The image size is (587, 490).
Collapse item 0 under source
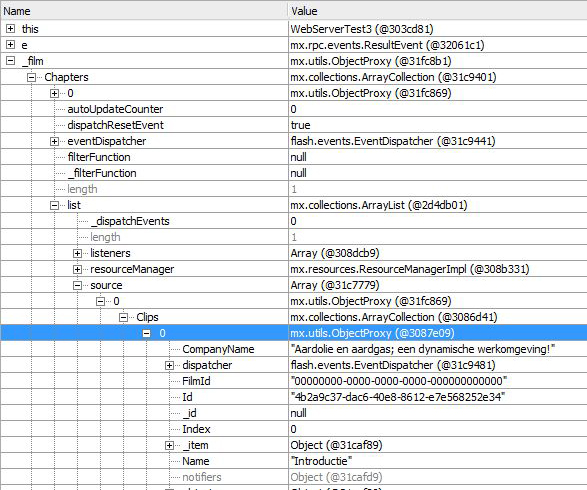tap(100, 301)
